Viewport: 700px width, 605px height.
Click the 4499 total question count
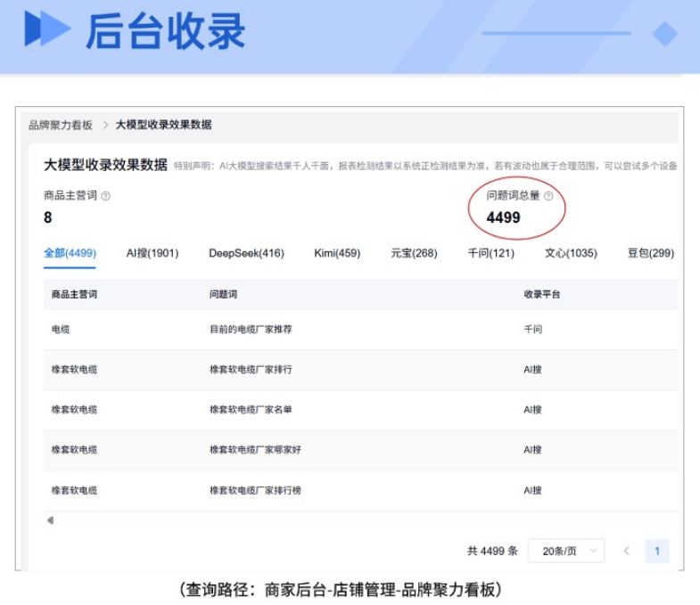(x=503, y=217)
